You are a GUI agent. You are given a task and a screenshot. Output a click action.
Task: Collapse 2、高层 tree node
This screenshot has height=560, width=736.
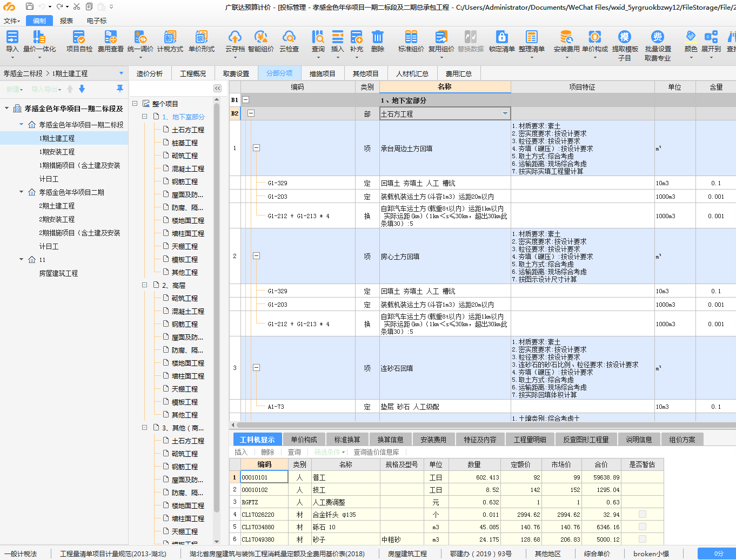[x=145, y=285]
